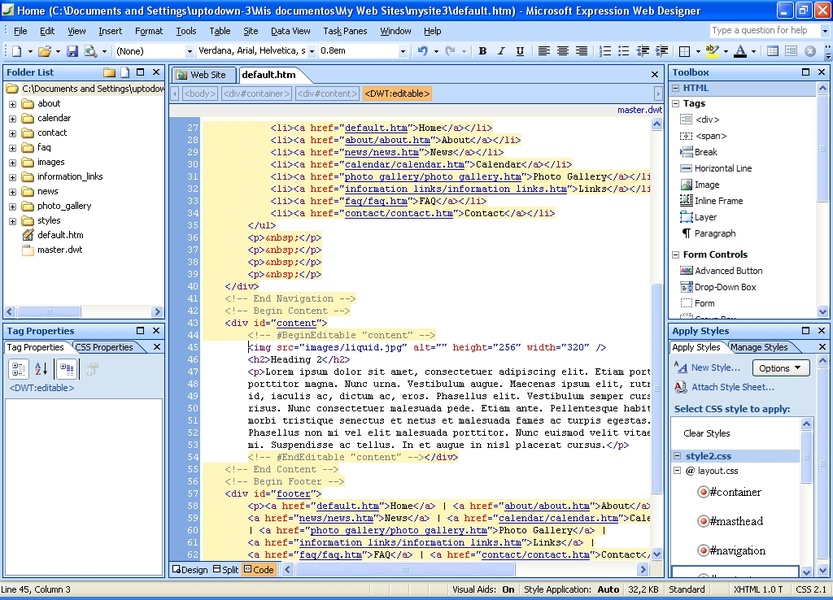Click the Save icon in toolbar
Screen dimensions: 833x600
coord(73,51)
